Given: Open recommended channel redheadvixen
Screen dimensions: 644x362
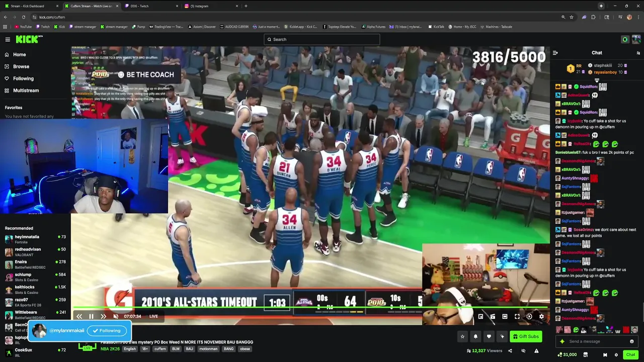Looking at the screenshot, I should point(35,251).
